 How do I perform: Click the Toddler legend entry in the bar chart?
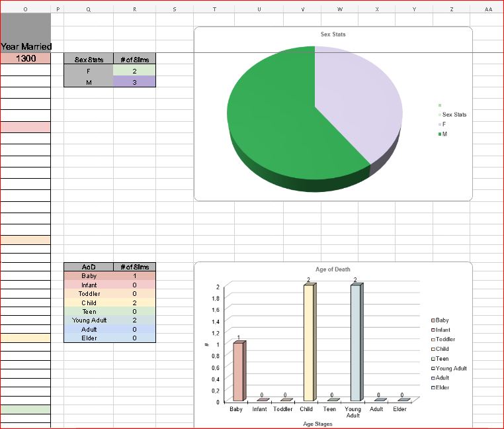point(444,340)
